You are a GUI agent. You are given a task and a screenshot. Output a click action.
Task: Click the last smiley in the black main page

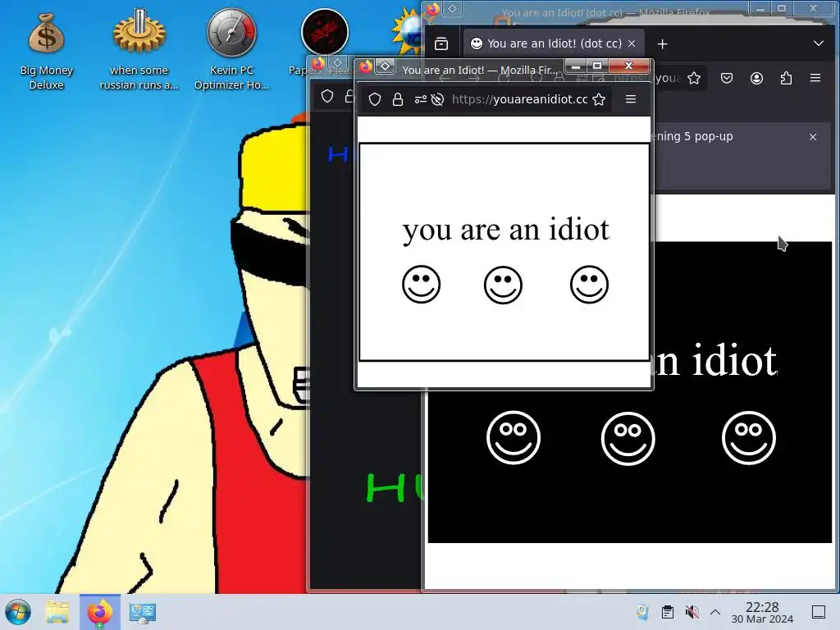[x=748, y=438]
